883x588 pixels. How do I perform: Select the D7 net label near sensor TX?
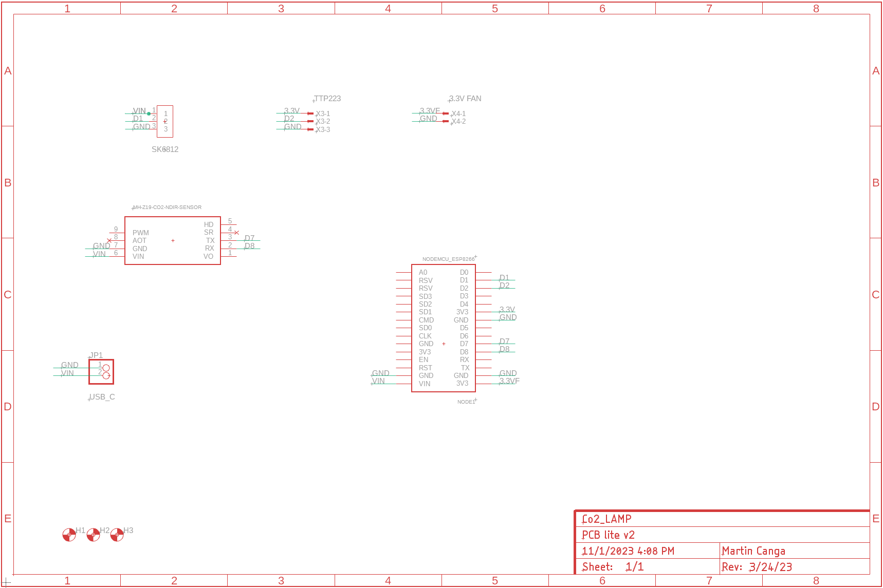250,238
